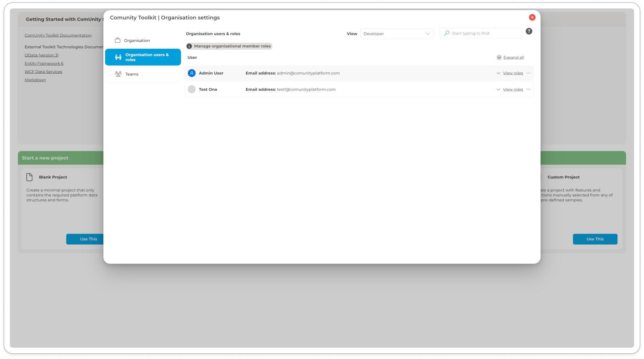
Task: Click the Test One grey avatar
Action: [192, 89]
